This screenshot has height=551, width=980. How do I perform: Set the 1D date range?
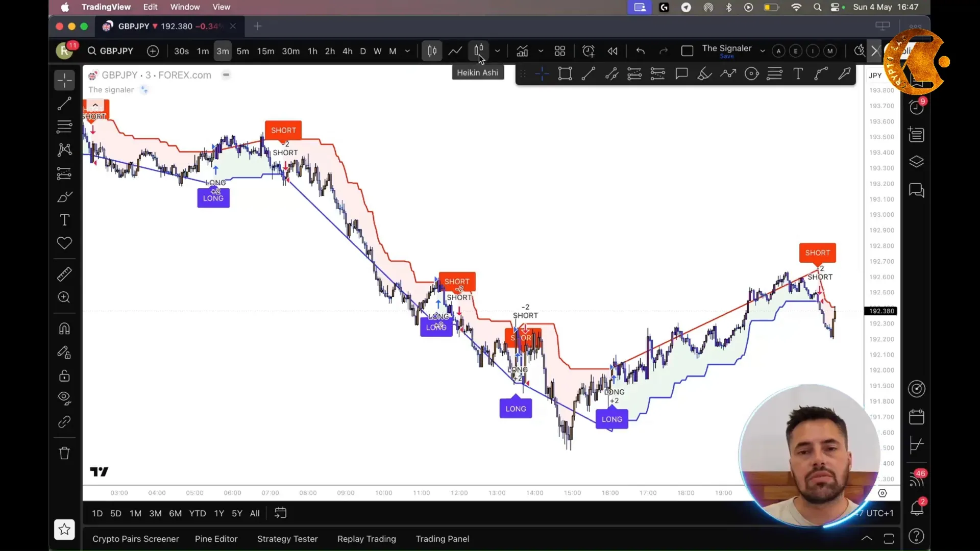(x=97, y=513)
